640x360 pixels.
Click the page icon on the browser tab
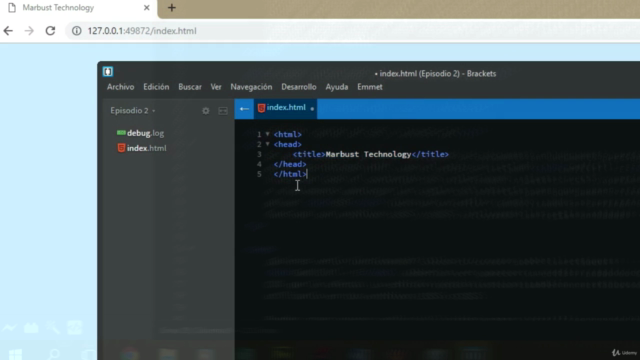(12, 8)
